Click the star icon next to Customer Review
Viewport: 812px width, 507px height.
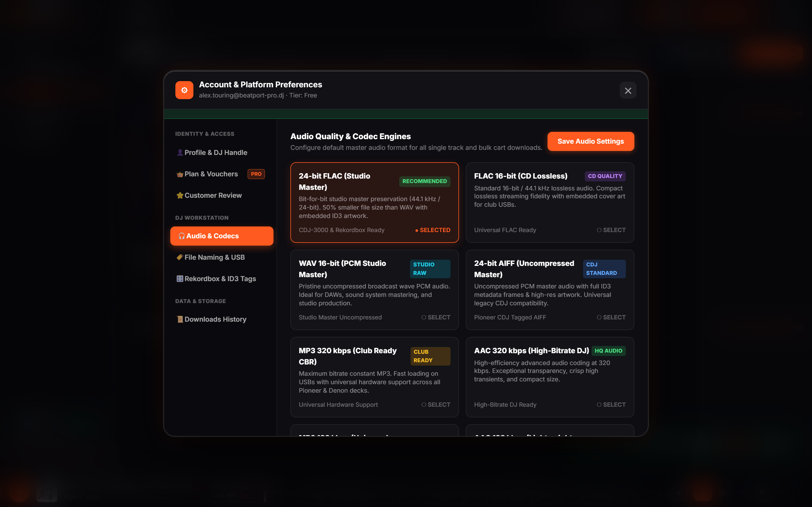click(180, 195)
